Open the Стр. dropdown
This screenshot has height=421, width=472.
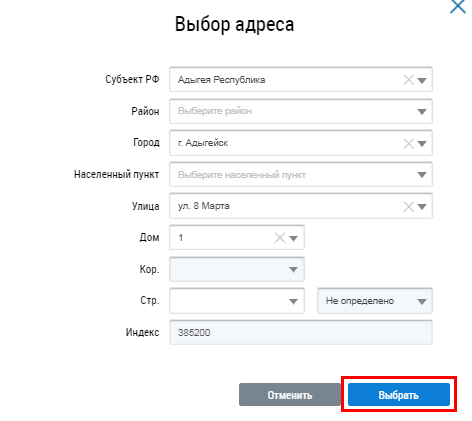[x=237, y=301]
